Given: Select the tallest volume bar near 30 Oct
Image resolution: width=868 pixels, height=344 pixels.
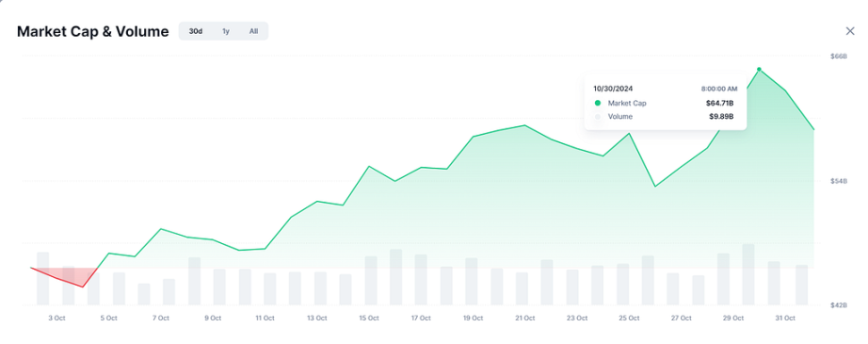Looking at the screenshot, I should coord(748,274).
